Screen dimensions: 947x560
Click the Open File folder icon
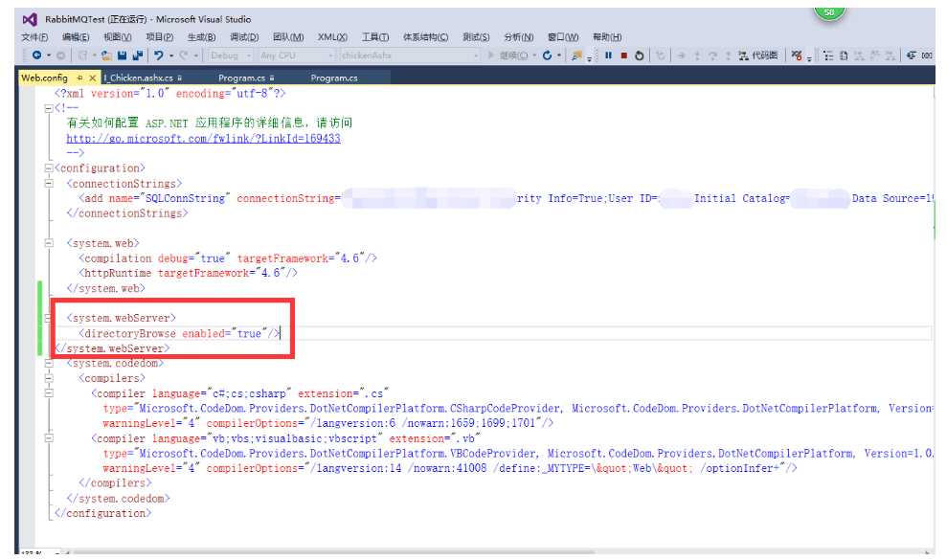[107, 56]
